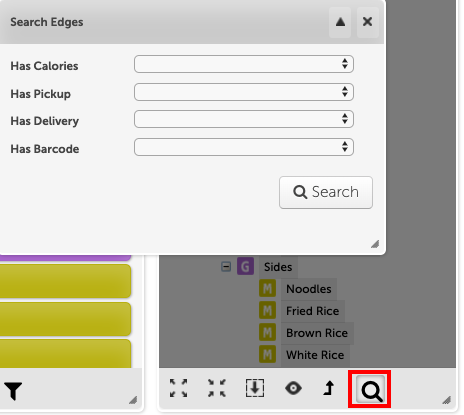Select the Noodles tree item
The width and height of the screenshot is (464, 415).
coord(309,289)
